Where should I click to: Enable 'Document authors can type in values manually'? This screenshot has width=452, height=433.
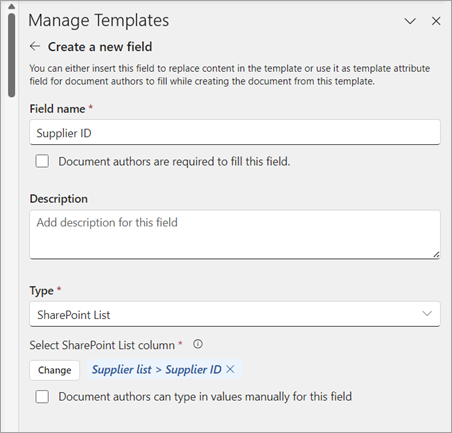42,397
